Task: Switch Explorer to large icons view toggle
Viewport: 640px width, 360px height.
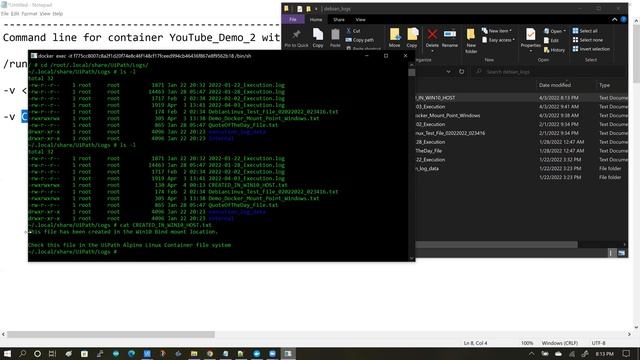Action: click(621, 253)
